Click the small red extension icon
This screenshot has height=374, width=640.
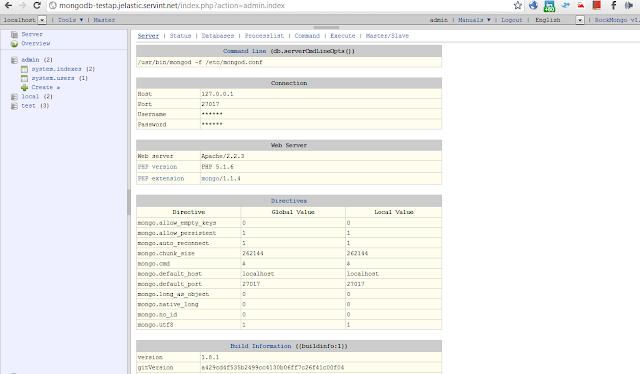pyautogui.click(x=580, y=5)
